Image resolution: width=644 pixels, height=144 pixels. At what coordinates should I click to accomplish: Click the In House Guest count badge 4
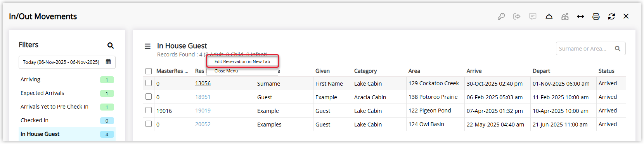[x=107, y=134]
